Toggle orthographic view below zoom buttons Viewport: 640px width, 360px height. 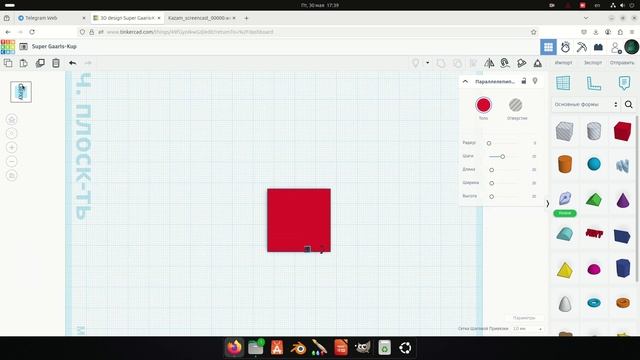point(12,176)
